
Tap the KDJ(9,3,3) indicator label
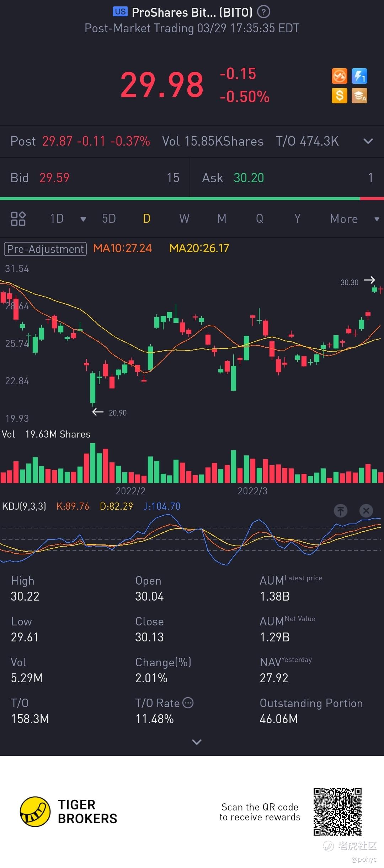24,506
